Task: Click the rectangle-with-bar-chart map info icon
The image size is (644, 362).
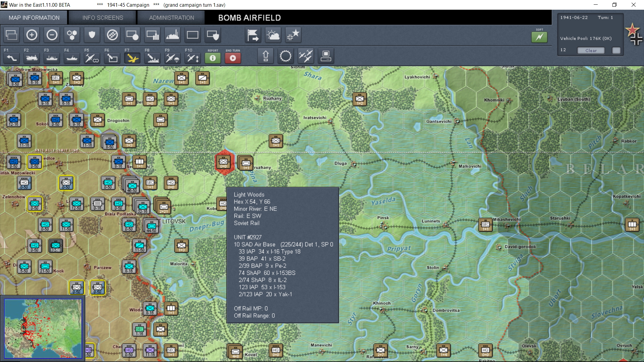Action: tap(153, 35)
